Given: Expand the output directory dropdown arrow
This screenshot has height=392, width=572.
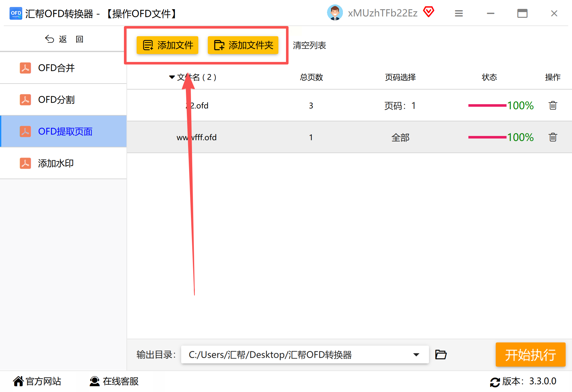Looking at the screenshot, I should [x=416, y=355].
